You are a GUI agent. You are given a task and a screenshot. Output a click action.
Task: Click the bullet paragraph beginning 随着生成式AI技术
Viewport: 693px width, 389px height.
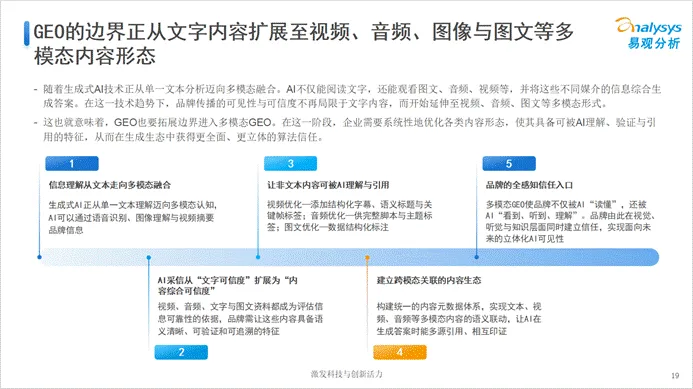352,96
